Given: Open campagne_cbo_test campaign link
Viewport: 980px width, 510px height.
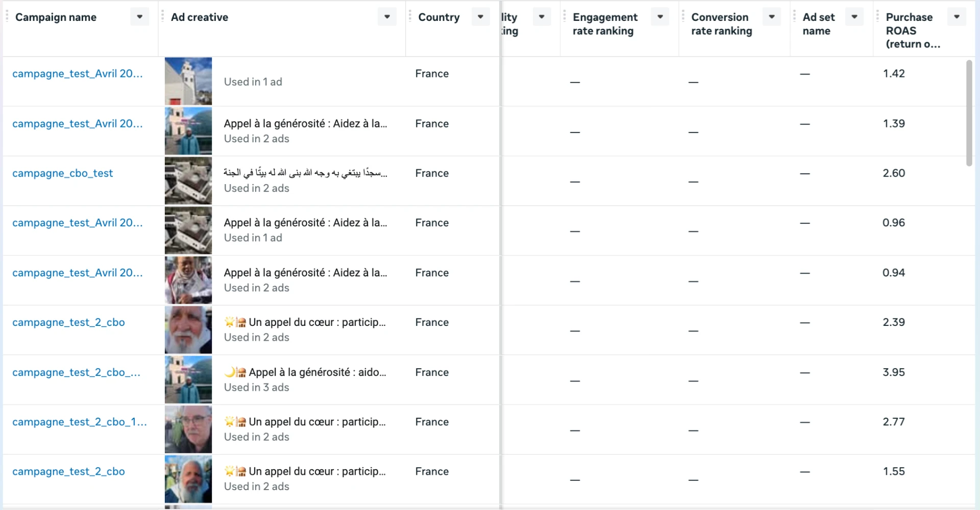Looking at the screenshot, I should coord(62,173).
